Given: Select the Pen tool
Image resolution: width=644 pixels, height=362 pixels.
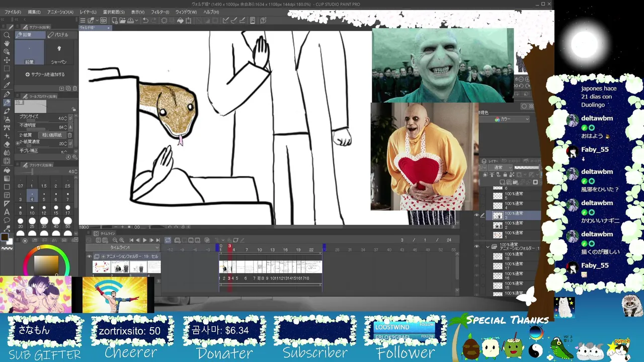Looking at the screenshot, I should pyautogui.click(x=7, y=94).
